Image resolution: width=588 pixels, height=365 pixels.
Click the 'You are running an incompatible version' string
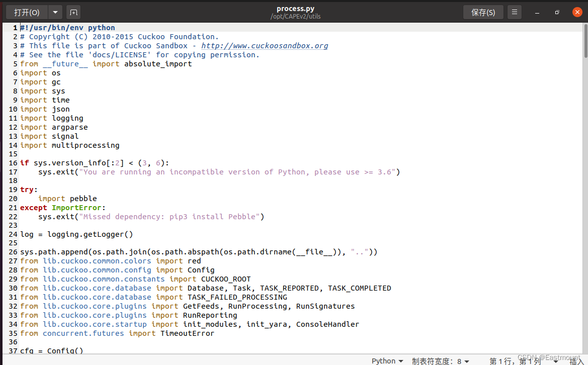pyautogui.click(x=237, y=172)
